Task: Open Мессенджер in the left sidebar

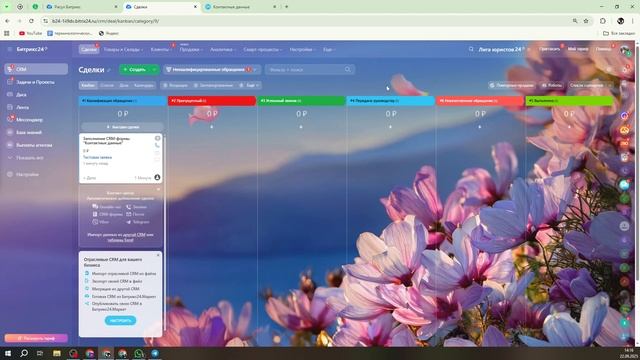Action: coord(29,120)
